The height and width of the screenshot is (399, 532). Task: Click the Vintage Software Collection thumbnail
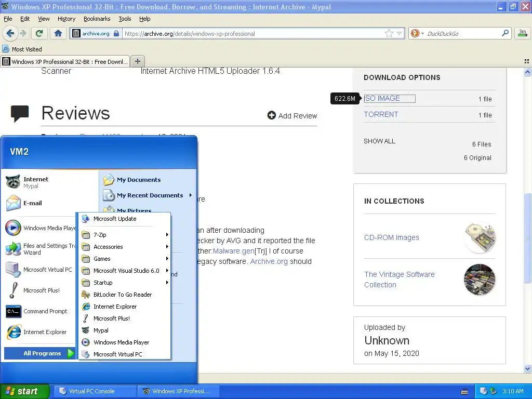point(480,279)
